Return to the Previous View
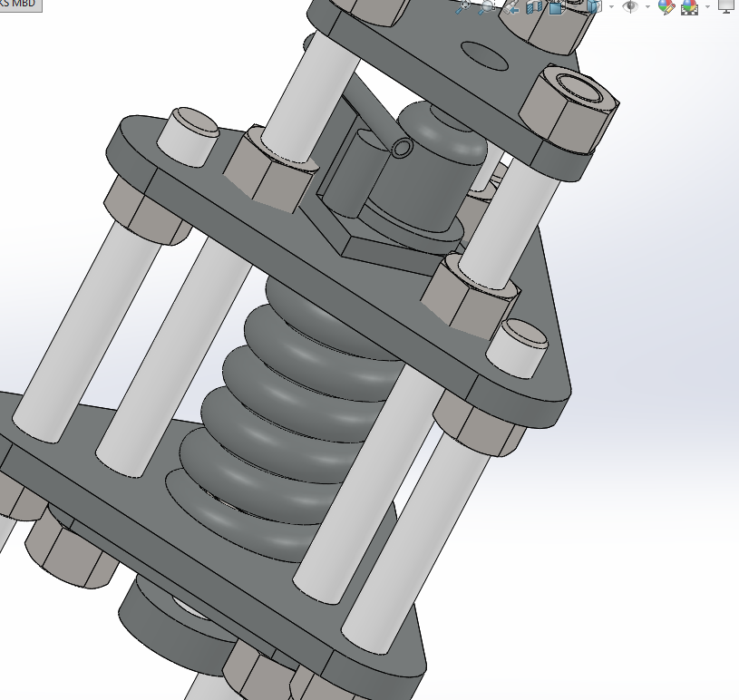 510,6
